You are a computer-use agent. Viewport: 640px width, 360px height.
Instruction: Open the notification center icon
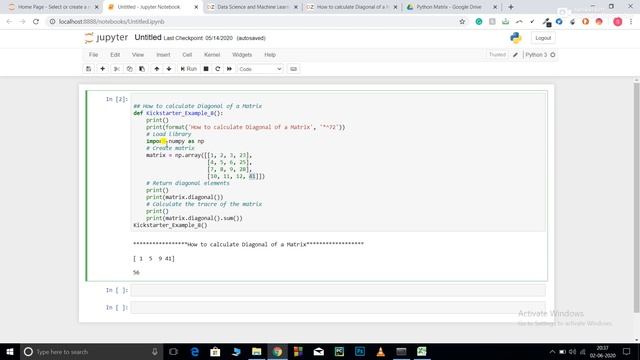point(627,351)
